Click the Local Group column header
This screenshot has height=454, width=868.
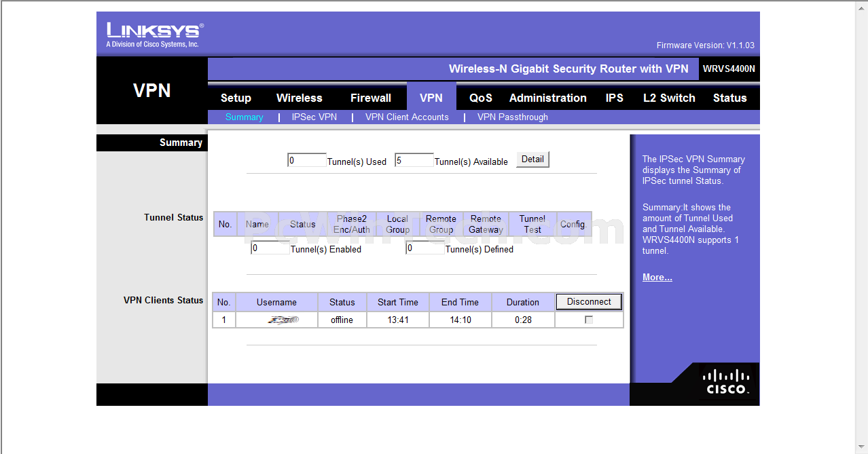click(x=398, y=224)
